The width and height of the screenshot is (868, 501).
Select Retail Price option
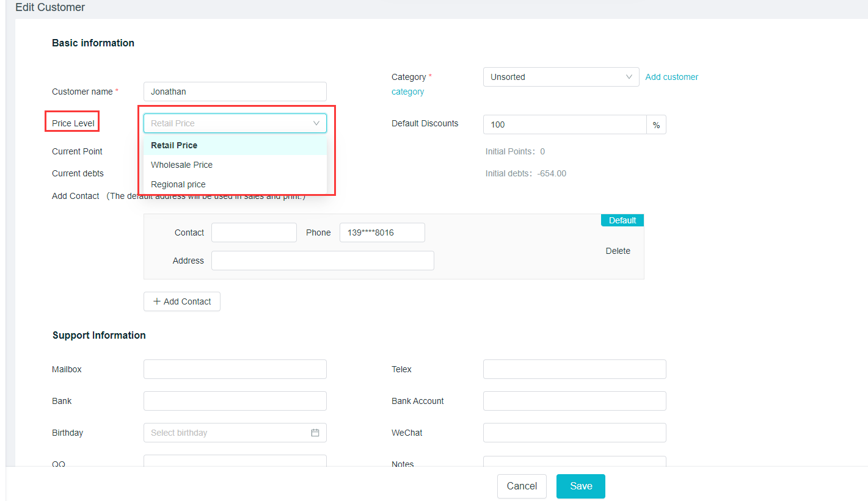point(174,145)
